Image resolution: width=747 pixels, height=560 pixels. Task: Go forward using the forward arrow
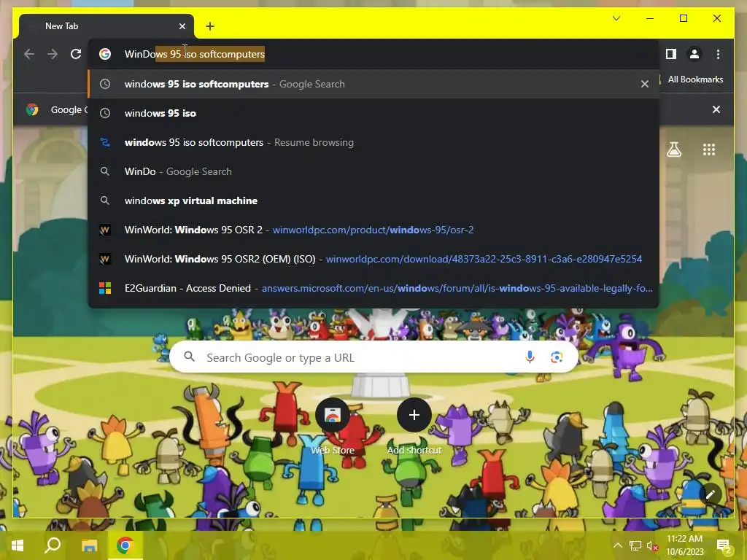coord(53,54)
